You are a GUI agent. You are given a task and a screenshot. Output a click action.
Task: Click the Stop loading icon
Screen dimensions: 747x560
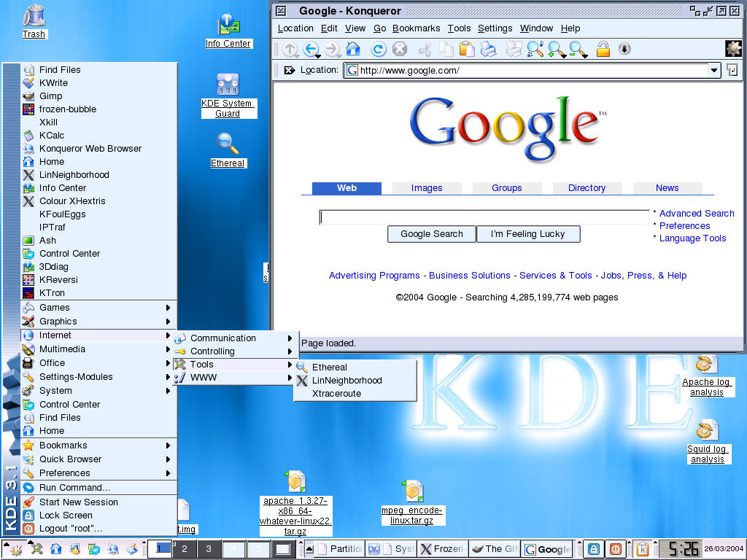[400, 49]
